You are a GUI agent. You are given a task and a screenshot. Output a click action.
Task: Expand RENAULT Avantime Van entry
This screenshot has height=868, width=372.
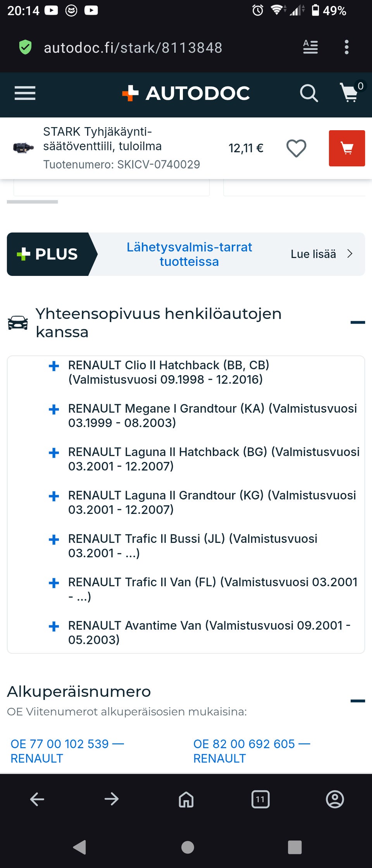click(x=54, y=626)
